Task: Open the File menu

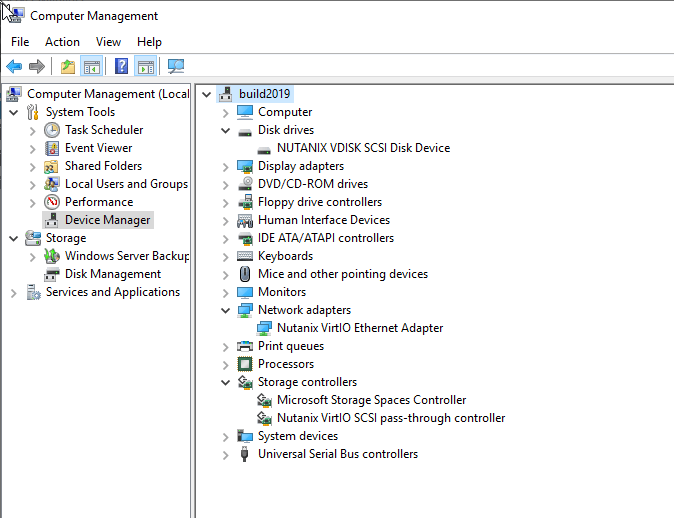Action: (x=20, y=42)
